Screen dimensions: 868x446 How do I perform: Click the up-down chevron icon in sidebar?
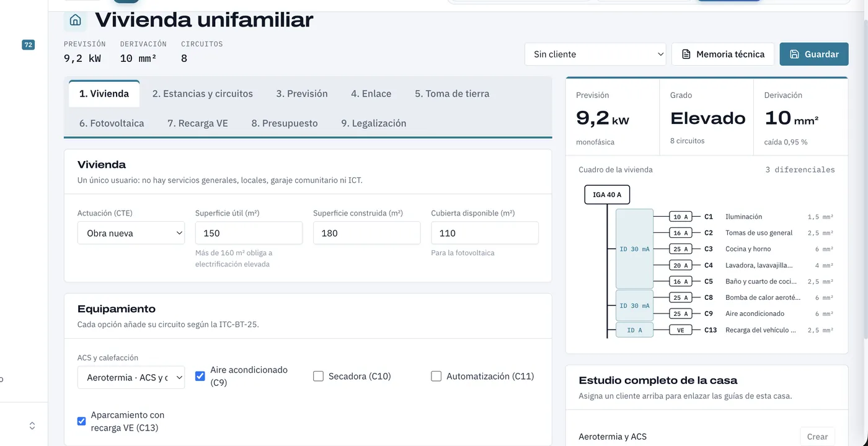pos(32,426)
